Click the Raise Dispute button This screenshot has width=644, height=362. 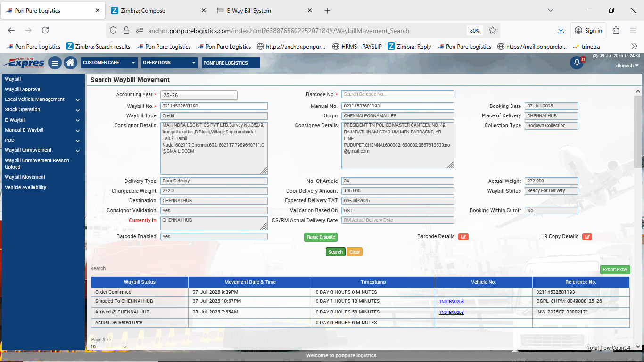[321, 237]
